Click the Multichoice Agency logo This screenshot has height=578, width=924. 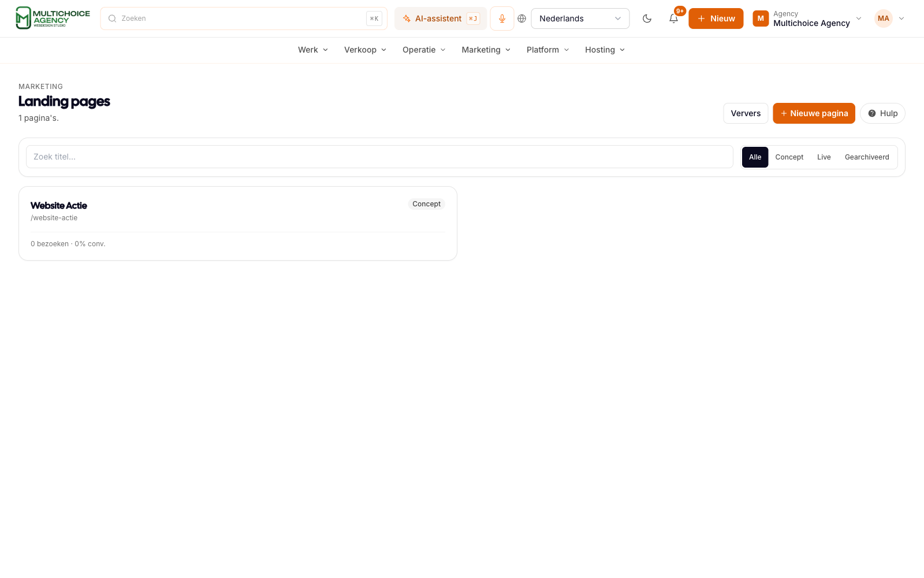pyautogui.click(x=53, y=18)
